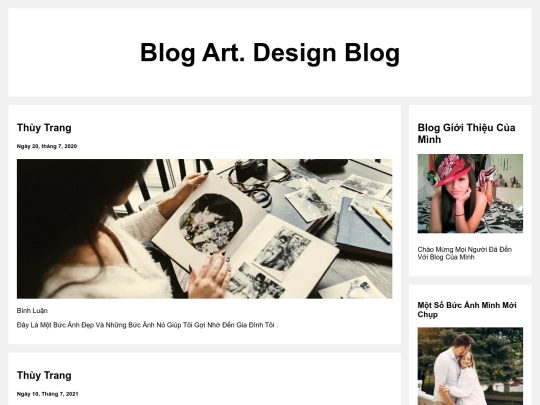540x405 pixels.
Task: Click the word "Design" in the header
Action: (x=294, y=53)
